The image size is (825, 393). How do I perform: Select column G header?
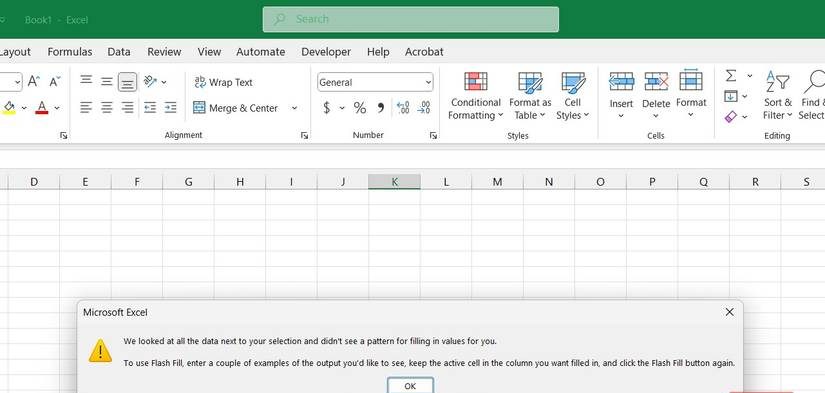(x=188, y=182)
